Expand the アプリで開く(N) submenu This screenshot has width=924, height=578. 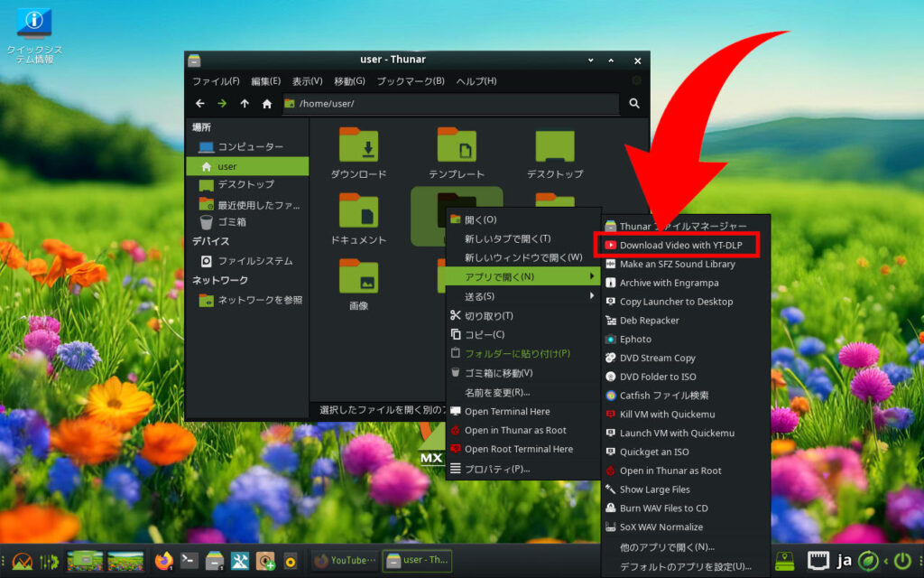tap(522, 276)
